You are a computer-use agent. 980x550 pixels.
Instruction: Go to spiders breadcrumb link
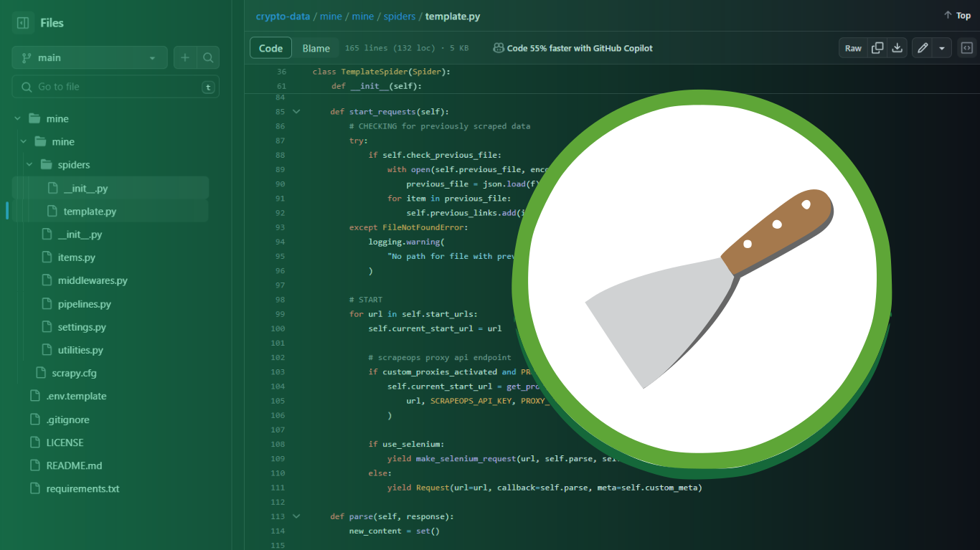[x=400, y=16]
